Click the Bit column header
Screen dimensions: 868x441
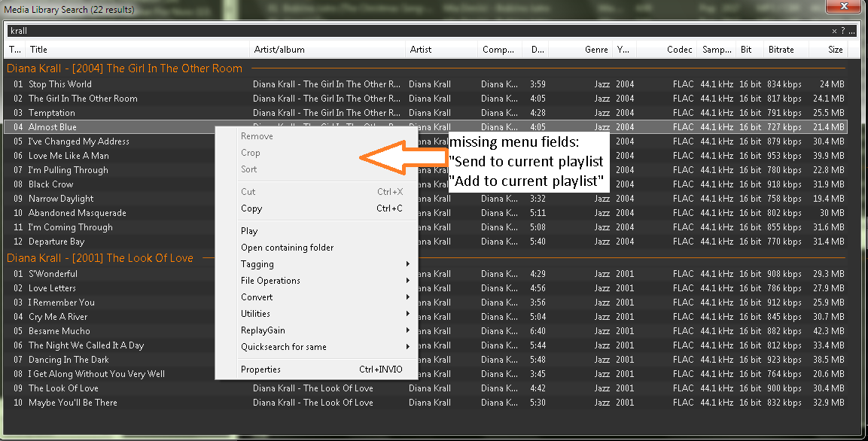[x=750, y=50]
